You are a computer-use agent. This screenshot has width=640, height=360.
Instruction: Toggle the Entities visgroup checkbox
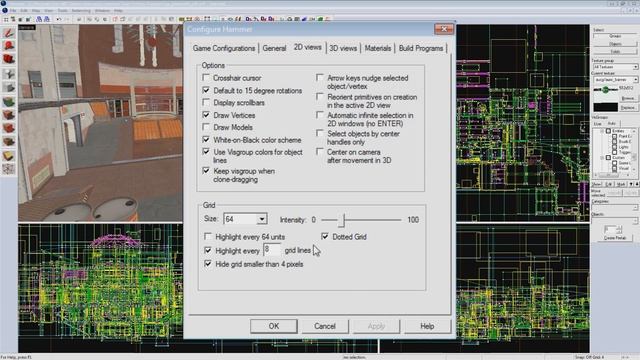pyautogui.click(x=609, y=131)
